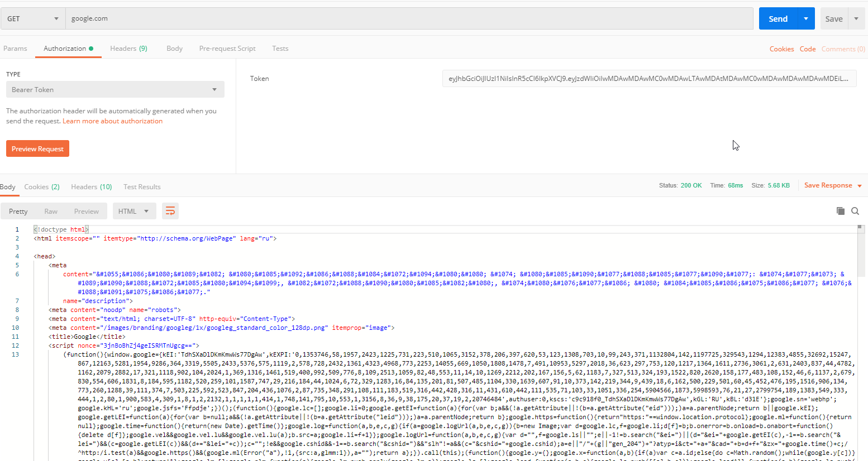The height and width of the screenshot is (461, 868).
Task: Switch to the Cookies (2) response tab
Action: tap(42, 186)
